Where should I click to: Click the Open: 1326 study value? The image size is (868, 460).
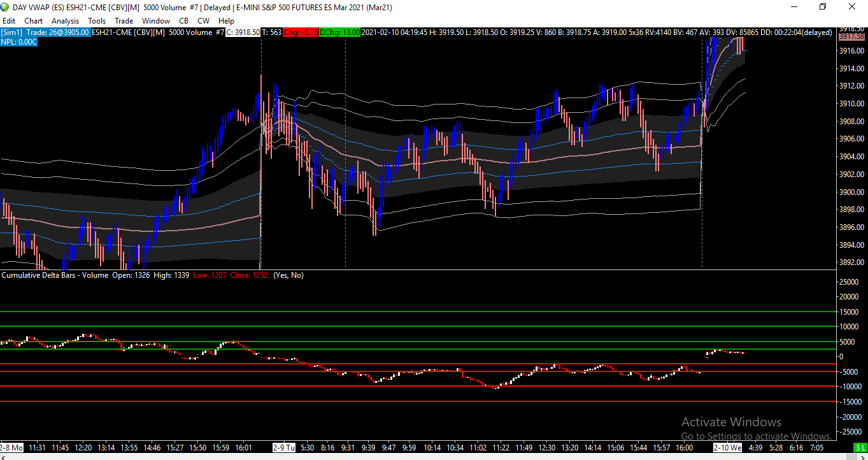click(x=131, y=275)
